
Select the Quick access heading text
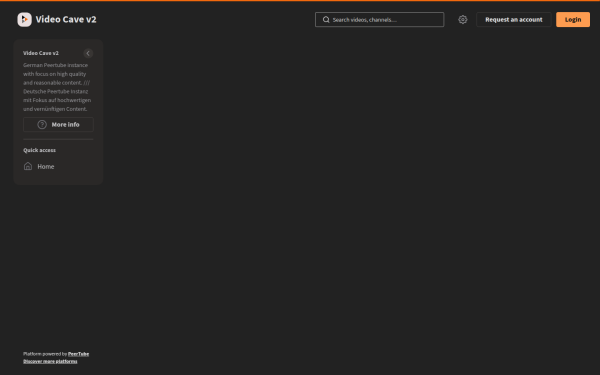(x=39, y=150)
